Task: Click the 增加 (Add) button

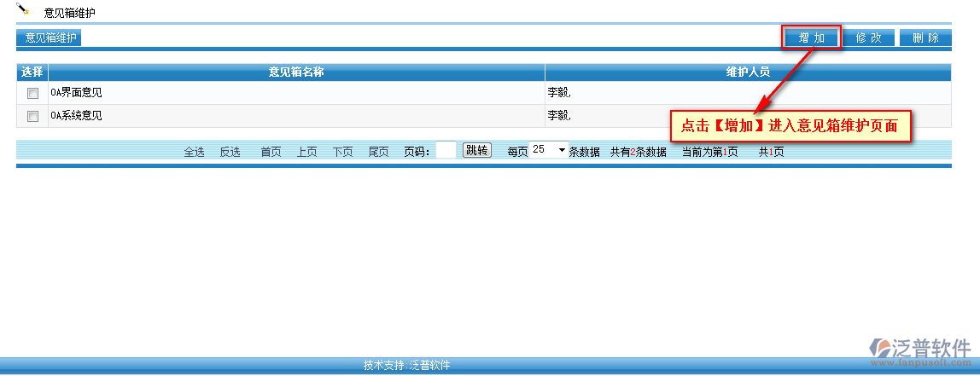Action: [811, 38]
